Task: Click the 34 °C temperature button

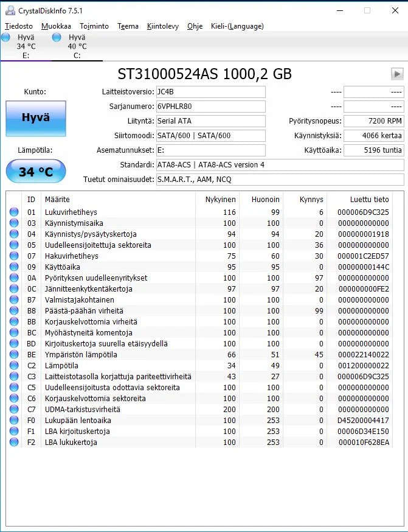Action: 36,172
